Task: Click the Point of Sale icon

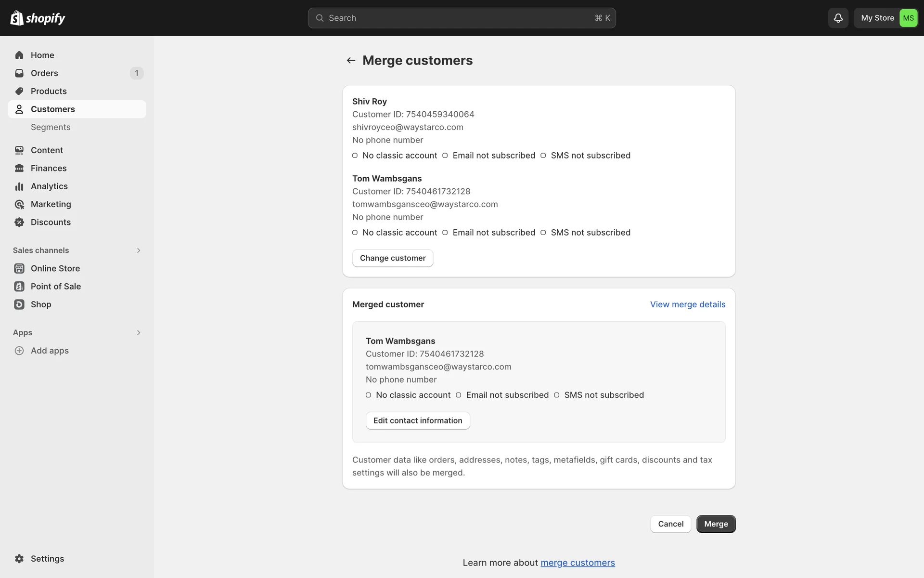Action: (x=19, y=287)
